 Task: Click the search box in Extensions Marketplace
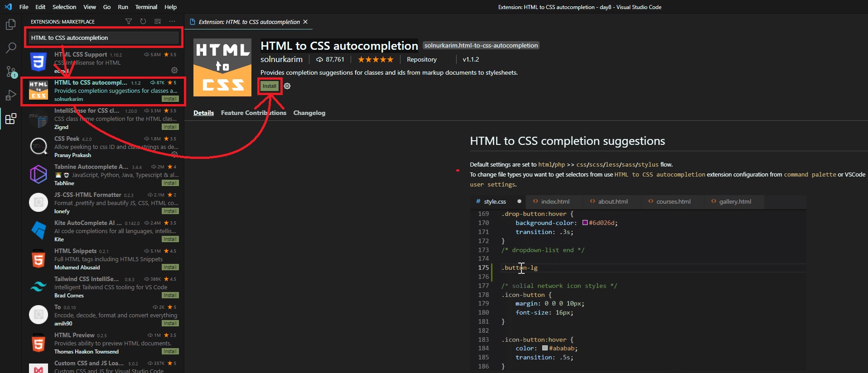pyautogui.click(x=104, y=38)
